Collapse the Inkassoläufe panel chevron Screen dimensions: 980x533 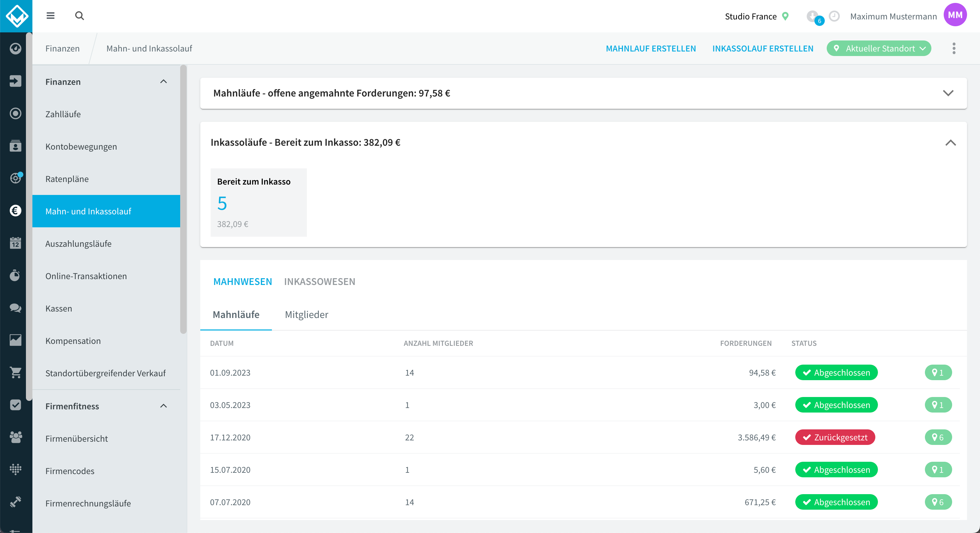[950, 142]
